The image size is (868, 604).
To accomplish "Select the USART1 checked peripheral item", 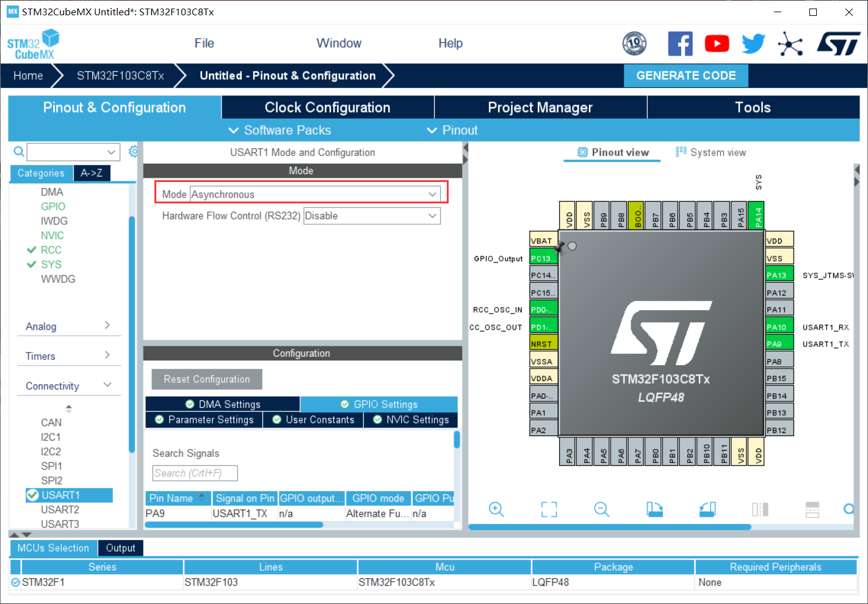I will tap(69, 495).
